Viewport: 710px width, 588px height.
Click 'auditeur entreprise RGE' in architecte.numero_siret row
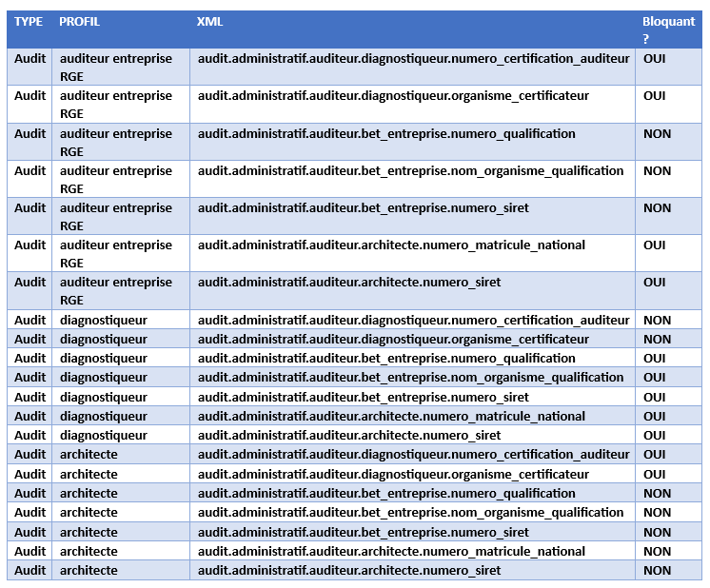[x=116, y=291]
